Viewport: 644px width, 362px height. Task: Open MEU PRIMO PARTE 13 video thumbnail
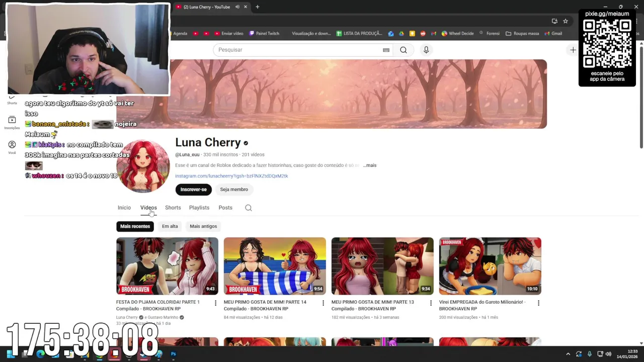coord(382,266)
